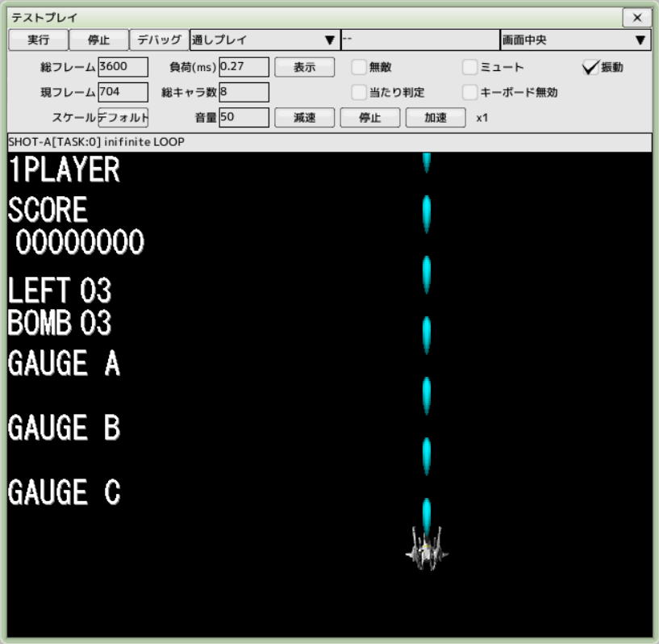Viewport: 659px width, 644px height.
Task: Expand the 通しプレイ dropdown
Action: [264, 40]
